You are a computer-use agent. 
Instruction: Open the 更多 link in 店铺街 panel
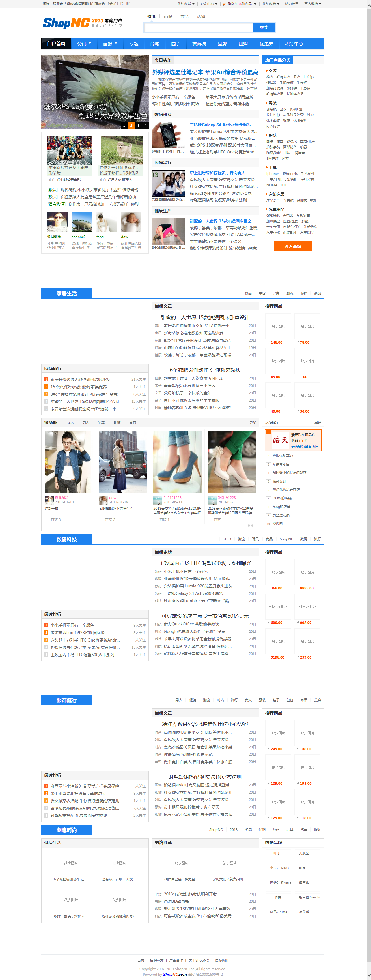pos(317,422)
